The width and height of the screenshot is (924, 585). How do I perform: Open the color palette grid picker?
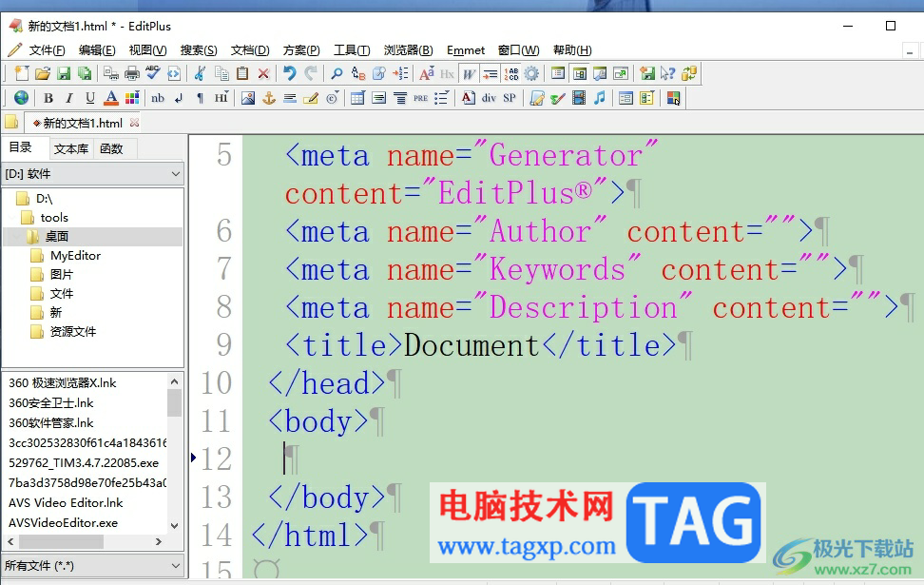[x=132, y=98]
